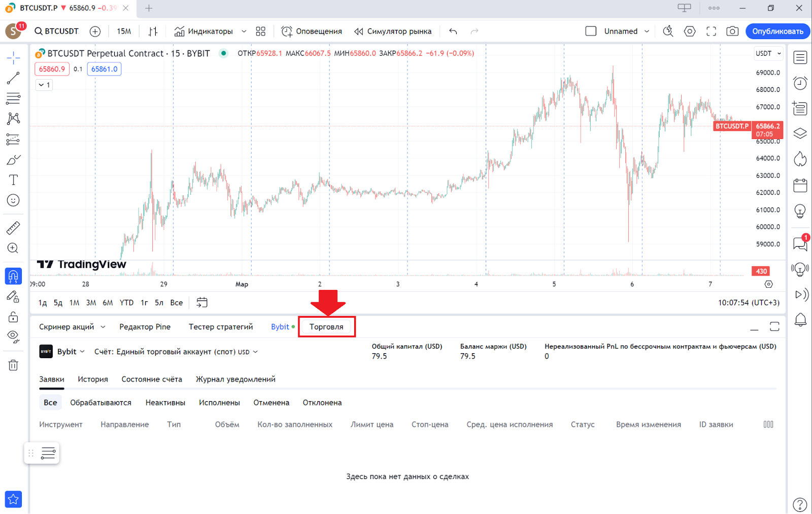Open the help center question icon
The height and width of the screenshot is (514, 812).
coord(800,504)
